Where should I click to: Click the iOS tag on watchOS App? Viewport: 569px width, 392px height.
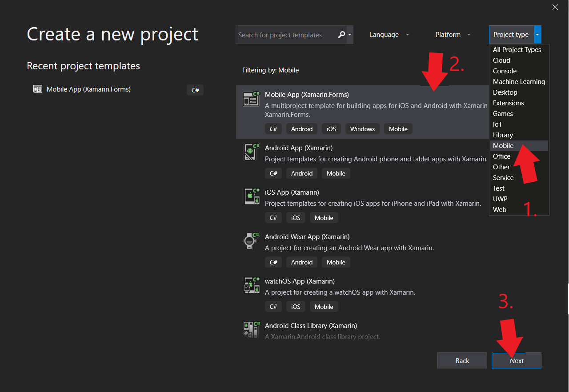[296, 307]
